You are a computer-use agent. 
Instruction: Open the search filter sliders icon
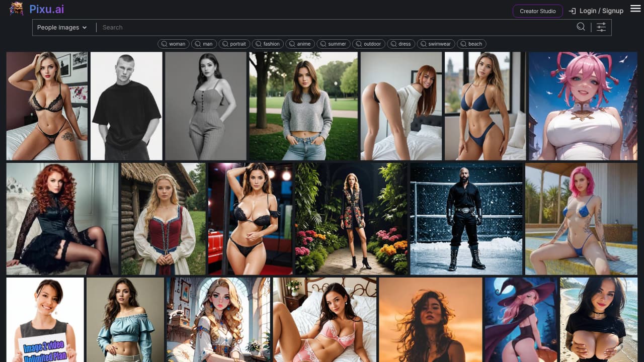click(x=601, y=27)
